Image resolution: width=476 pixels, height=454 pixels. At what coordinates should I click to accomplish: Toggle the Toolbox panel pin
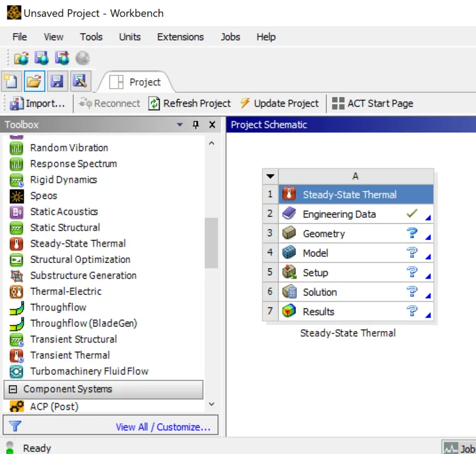click(195, 125)
